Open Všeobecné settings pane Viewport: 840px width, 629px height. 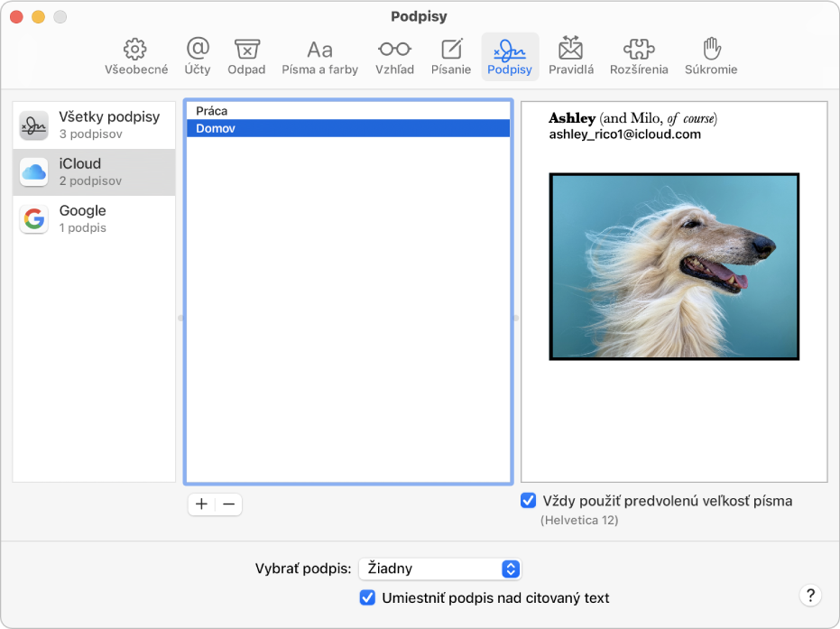134,54
